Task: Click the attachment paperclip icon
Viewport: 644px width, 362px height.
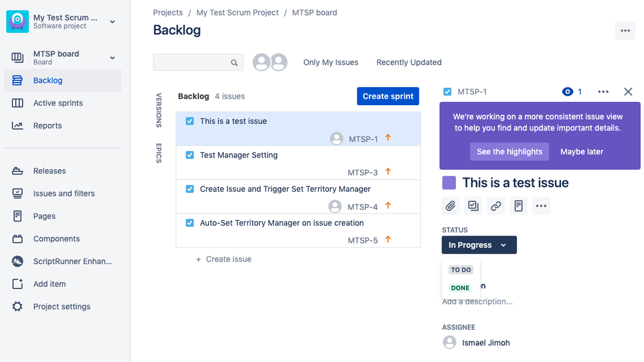Action: pos(451,206)
